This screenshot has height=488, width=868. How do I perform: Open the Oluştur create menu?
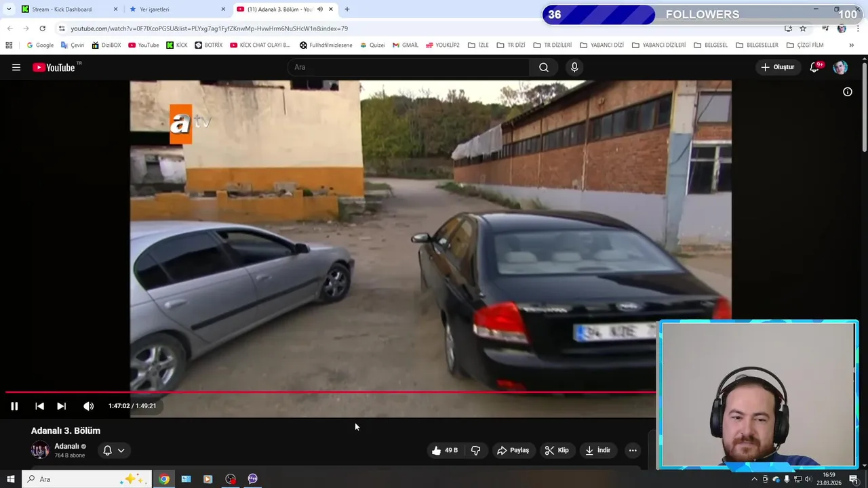777,67
